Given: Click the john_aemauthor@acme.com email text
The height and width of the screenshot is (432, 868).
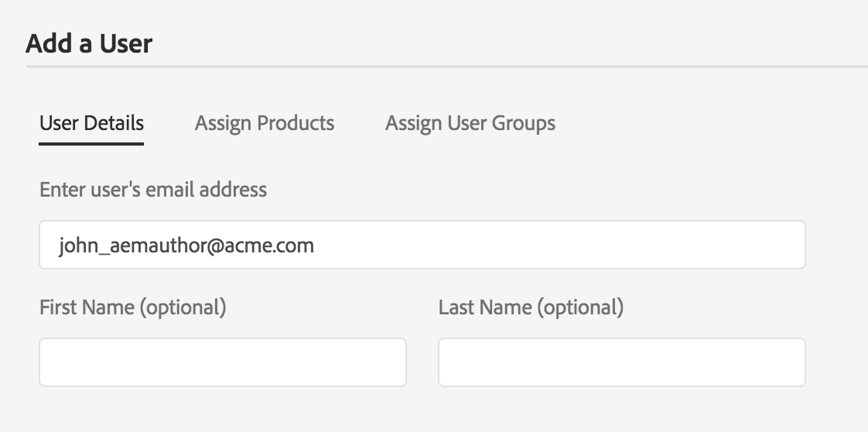Looking at the screenshot, I should (186, 246).
